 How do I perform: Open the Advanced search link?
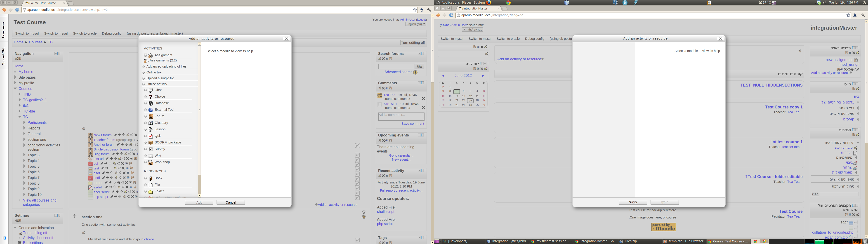point(398,72)
